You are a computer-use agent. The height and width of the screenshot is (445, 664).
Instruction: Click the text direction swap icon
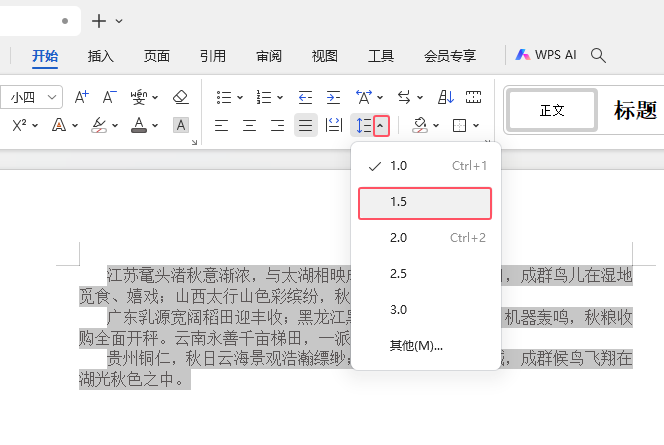coord(404,97)
